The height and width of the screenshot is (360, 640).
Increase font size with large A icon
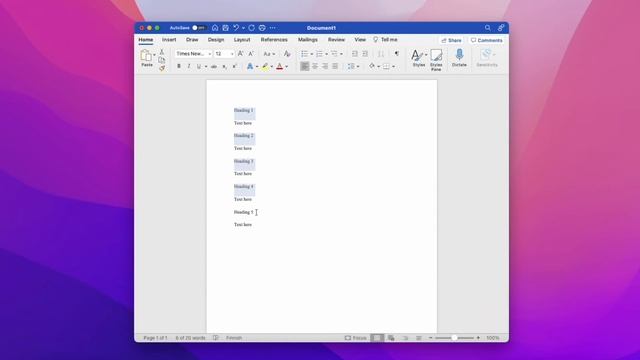pyautogui.click(x=240, y=53)
